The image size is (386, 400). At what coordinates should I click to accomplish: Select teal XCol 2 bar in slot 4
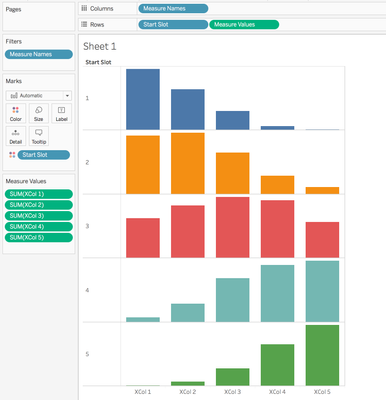188,313
